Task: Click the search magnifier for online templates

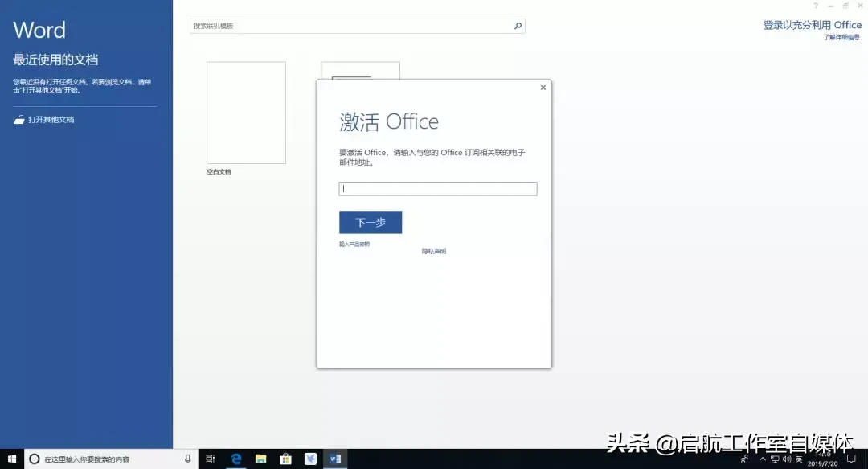Action: click(518, 26)
